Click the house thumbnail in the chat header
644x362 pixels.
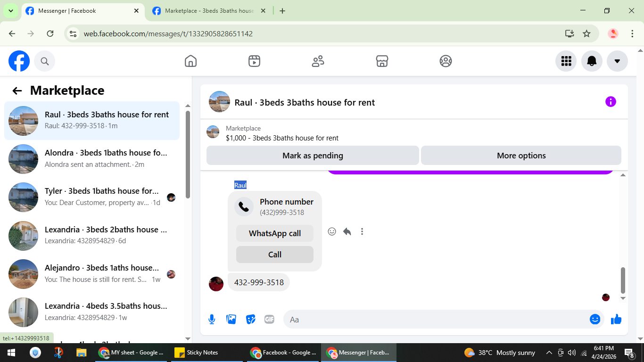(x=219, y=102)
